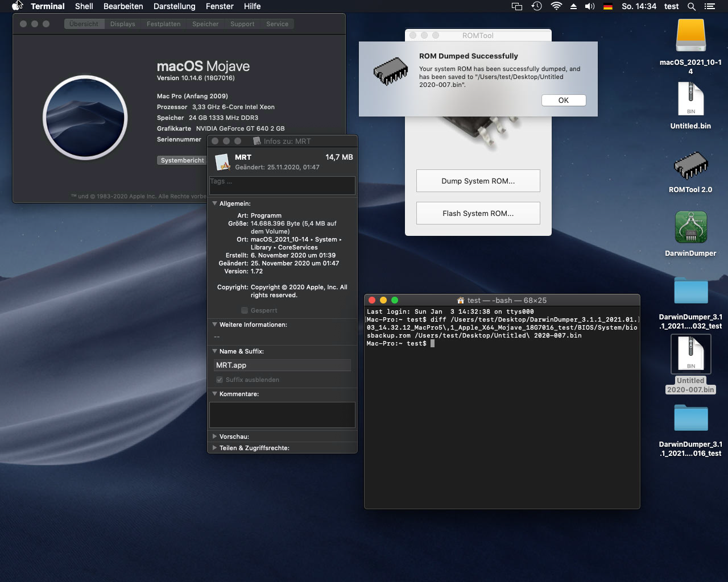Click Dump System ROM button

coord(478,181)
